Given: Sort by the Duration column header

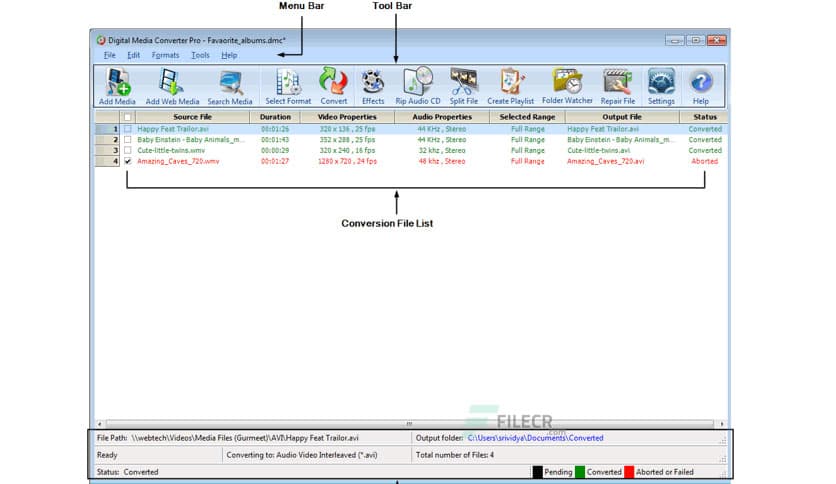Looking at the screenshot, I should tap(275, 117).
